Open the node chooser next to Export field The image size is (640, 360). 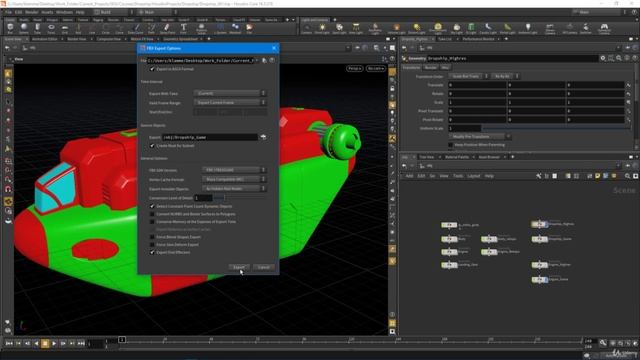(x=263, y=137)
